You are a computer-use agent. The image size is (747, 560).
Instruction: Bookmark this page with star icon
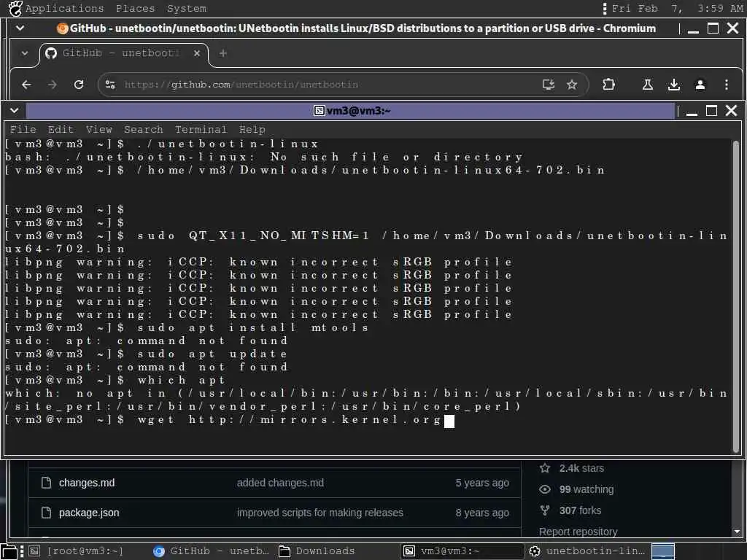coord(572,85)
